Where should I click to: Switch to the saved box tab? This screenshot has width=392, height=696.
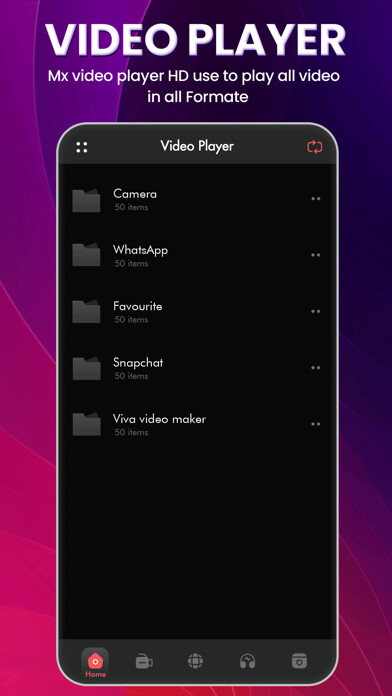pos(299,662)
